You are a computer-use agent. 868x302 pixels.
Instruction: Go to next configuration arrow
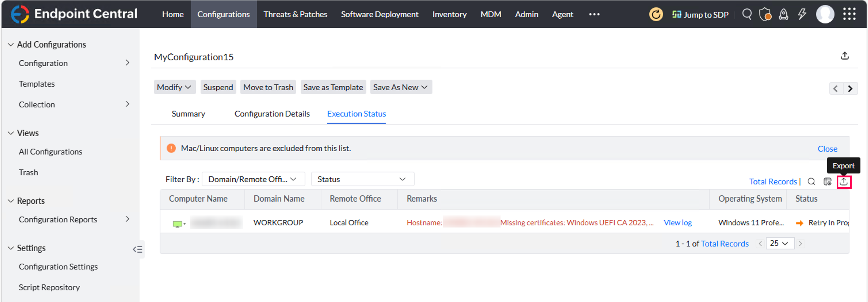(850, 89)
